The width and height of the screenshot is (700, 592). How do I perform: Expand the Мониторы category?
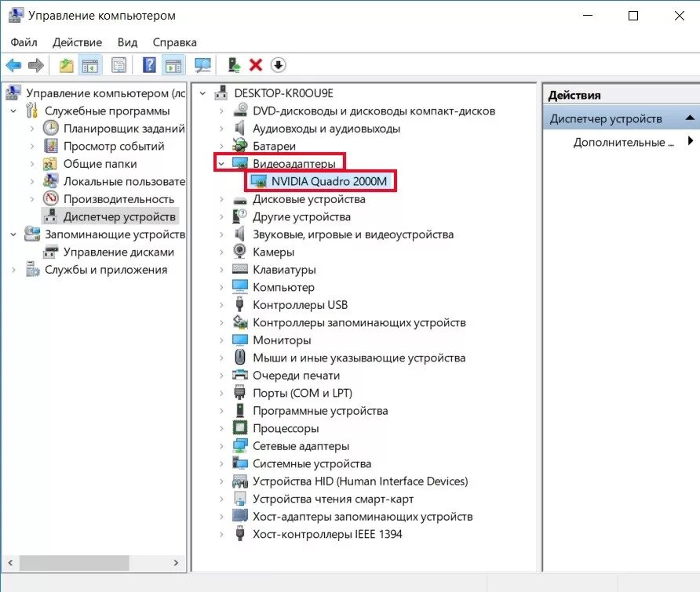221,340
